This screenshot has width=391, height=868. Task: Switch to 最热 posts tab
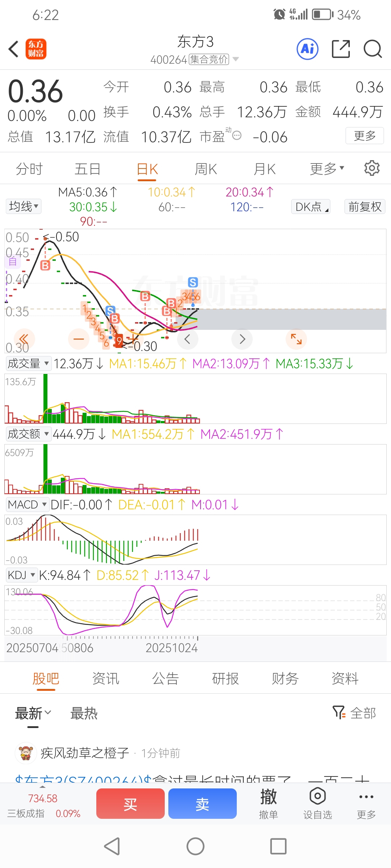coord(84,713)
